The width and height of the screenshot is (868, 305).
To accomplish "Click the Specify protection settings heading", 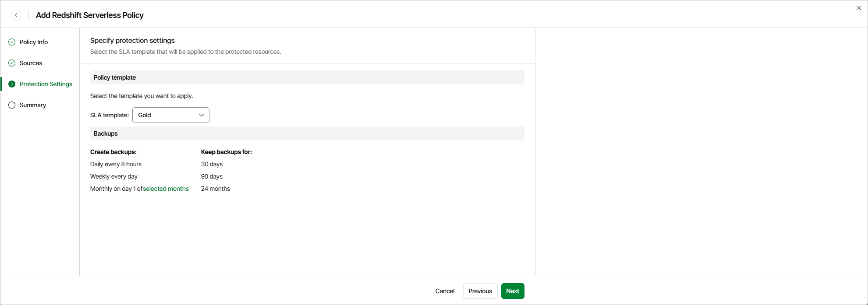I will pos(132,40).
